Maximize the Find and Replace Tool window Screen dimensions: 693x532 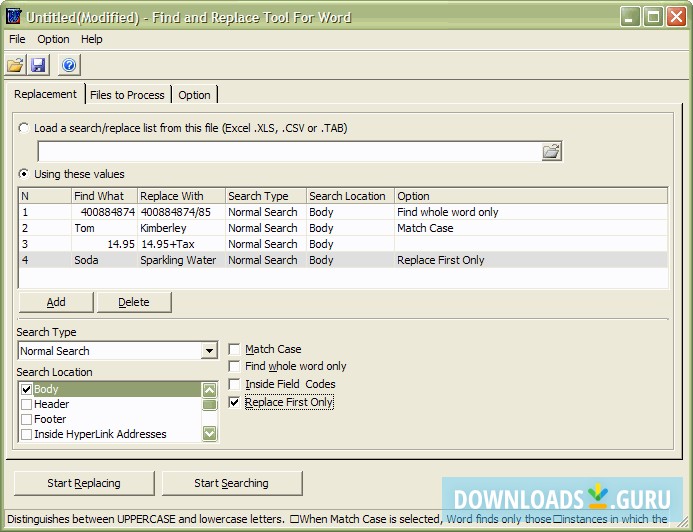point(653,17)
